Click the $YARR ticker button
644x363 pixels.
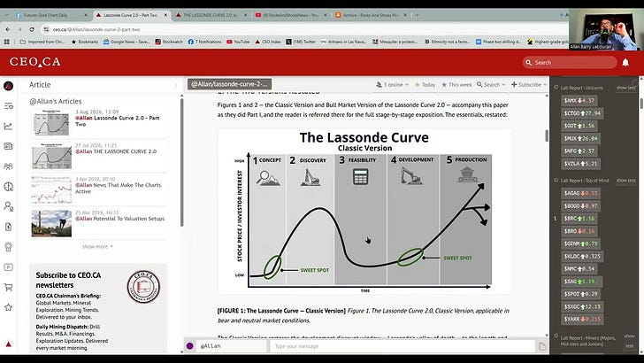pos(582,319)
